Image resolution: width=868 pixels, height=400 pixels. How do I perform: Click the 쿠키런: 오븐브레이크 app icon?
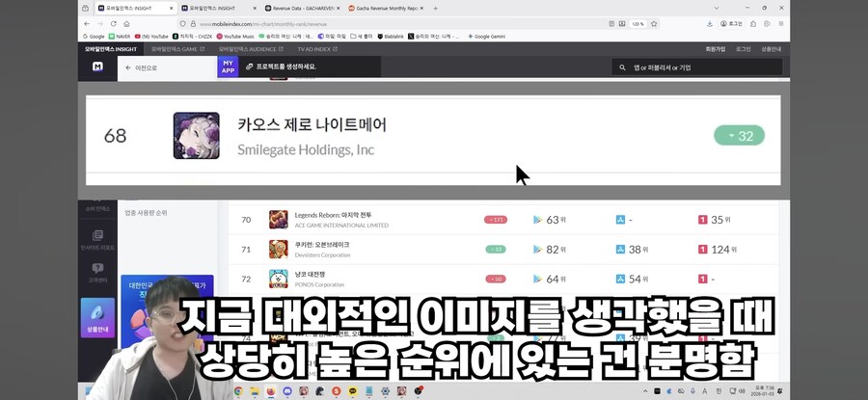coord(279,249)
